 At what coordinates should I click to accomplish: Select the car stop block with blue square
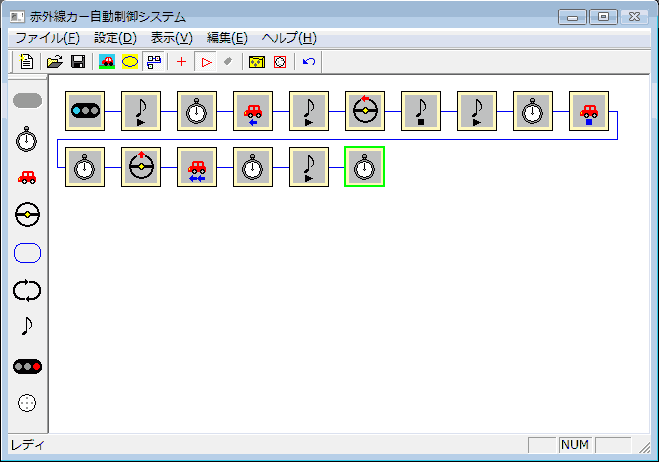point(589,111)
